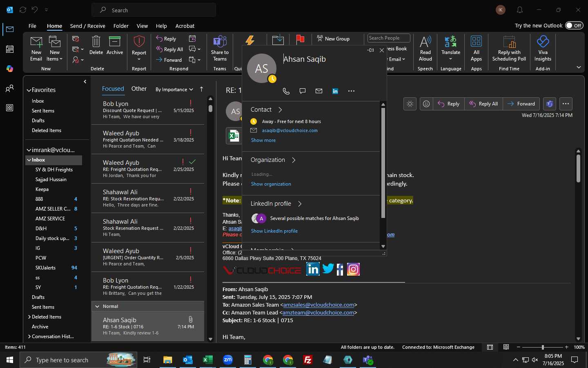Image resolution: width=588 pixels, height=368 pixels.
Task: Open the File tab
Action: (32, 26)
